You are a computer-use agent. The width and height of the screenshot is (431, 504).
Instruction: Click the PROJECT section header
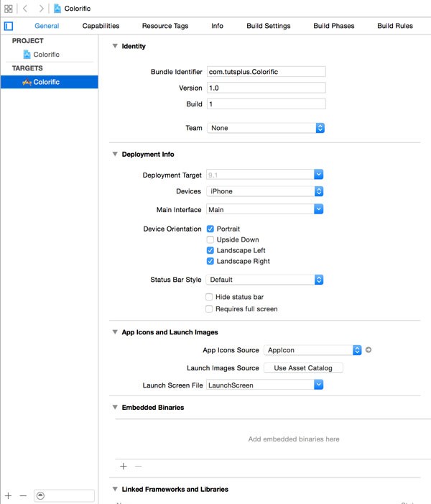pos(27,41)
